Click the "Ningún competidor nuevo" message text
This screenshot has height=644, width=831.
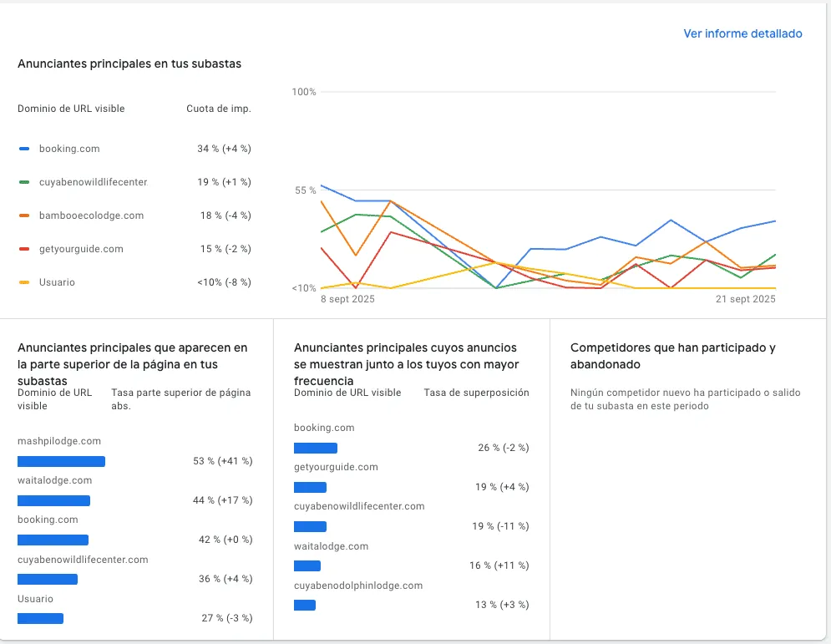coord(685,399)
